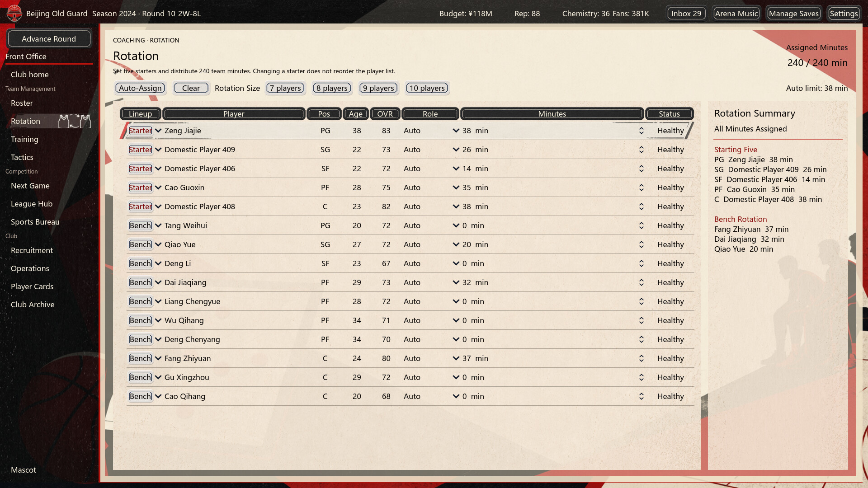Viewport: 868px width, 488px height.
Task: Set rotation size to 8 players
Action: pos(332,88)
